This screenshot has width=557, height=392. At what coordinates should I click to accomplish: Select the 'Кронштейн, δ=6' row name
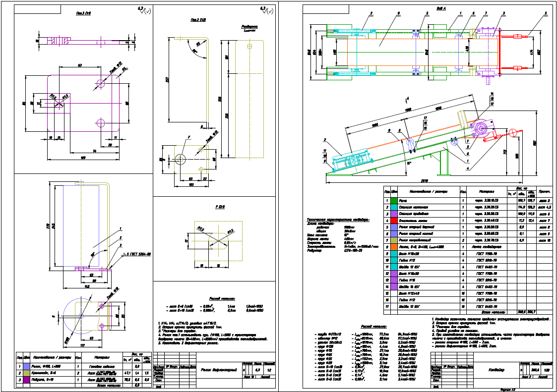click(45, 373)
